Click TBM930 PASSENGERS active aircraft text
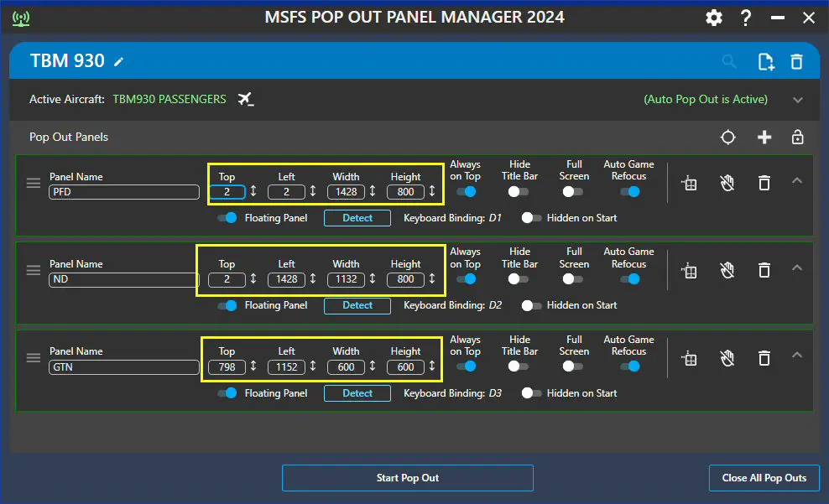 coord(169,99)
